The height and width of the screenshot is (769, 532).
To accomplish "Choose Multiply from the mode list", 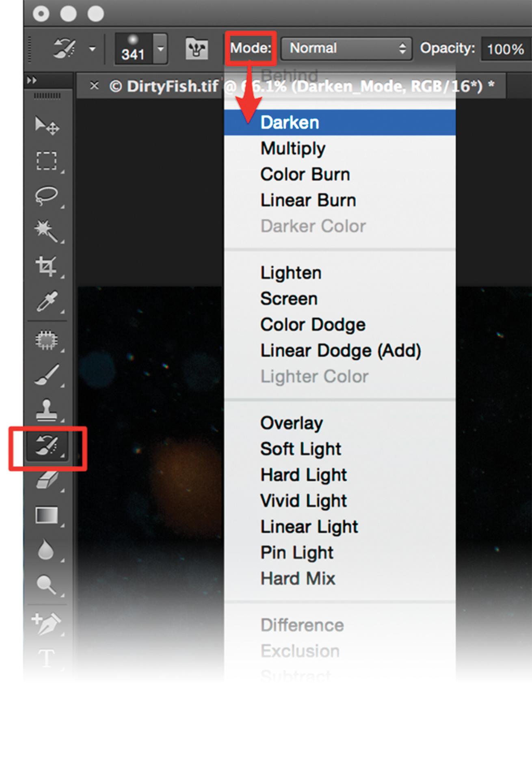I will 293,149.
